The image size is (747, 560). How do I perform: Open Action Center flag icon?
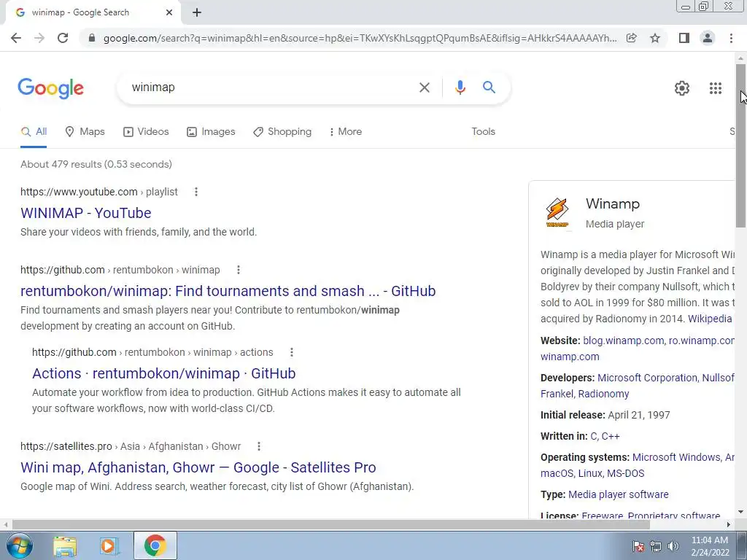[x=638, y=546]
